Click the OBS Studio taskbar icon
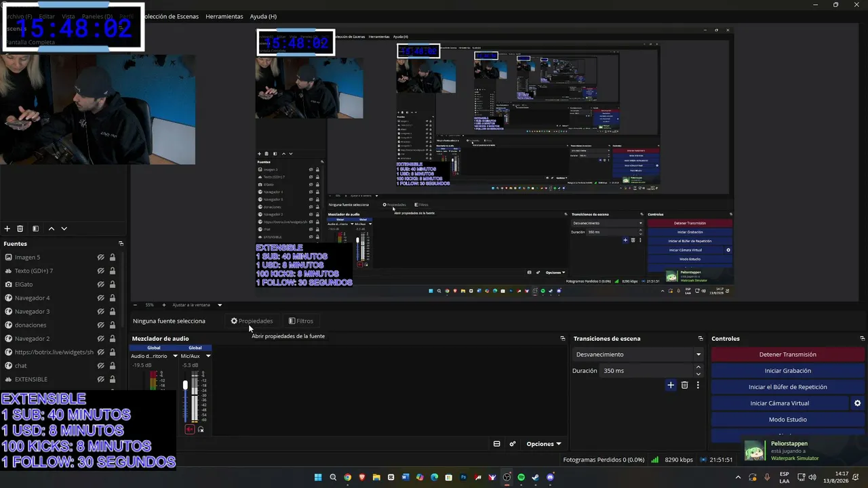 tap(507, 477)
